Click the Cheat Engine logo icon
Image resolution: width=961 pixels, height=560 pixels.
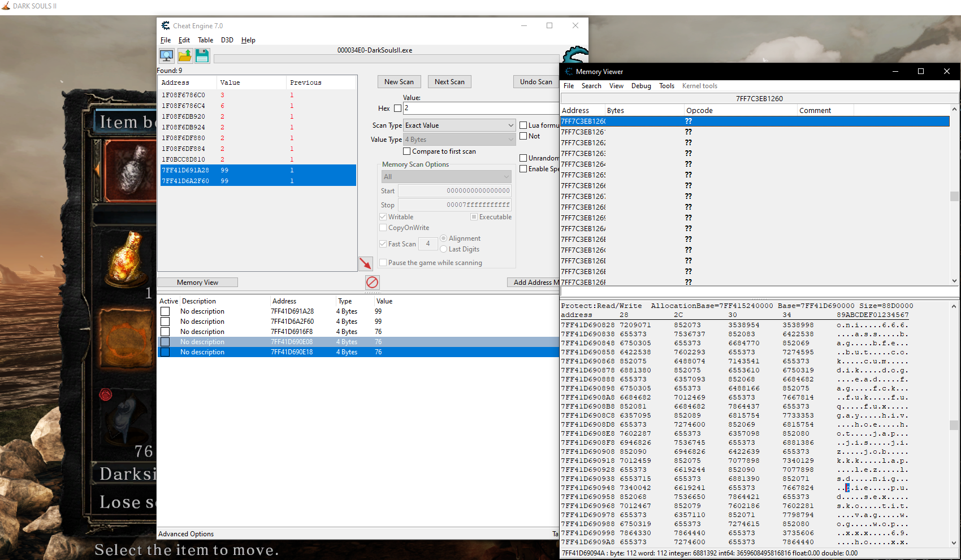click(575, 55)
